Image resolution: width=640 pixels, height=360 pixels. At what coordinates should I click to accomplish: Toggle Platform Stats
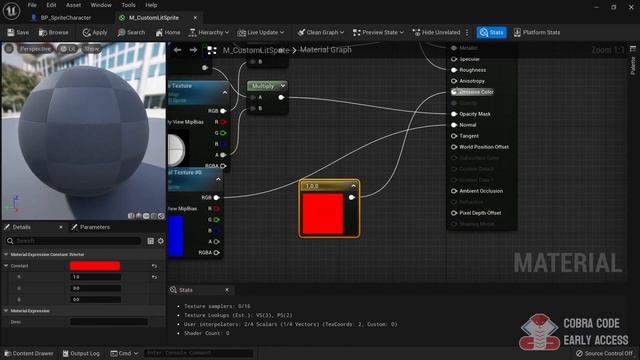pos(537,32)
